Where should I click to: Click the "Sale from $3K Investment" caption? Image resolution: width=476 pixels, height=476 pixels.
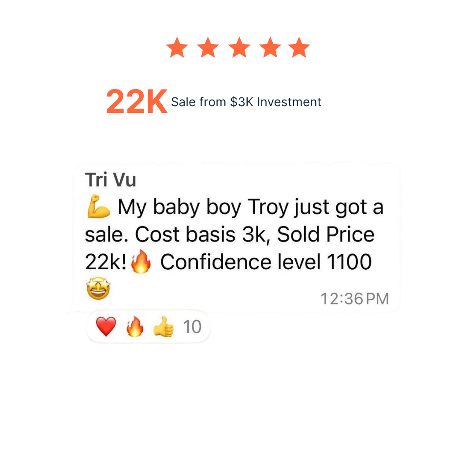point(246,102)
